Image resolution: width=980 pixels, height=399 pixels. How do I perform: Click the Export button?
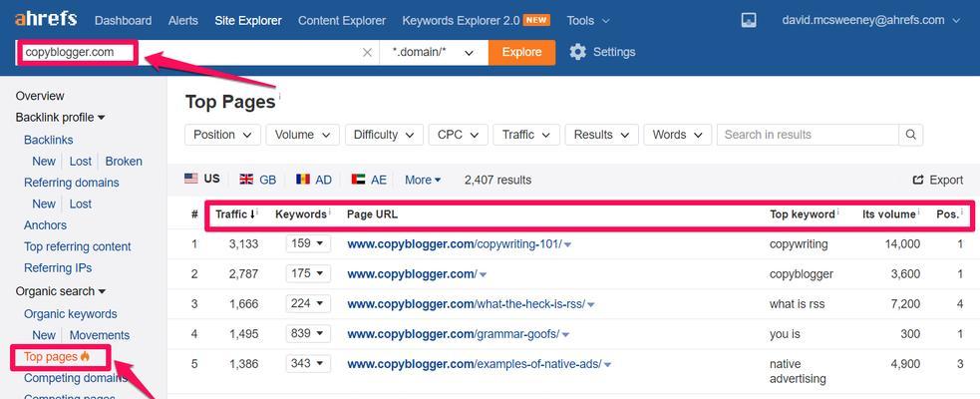[938, 180]
